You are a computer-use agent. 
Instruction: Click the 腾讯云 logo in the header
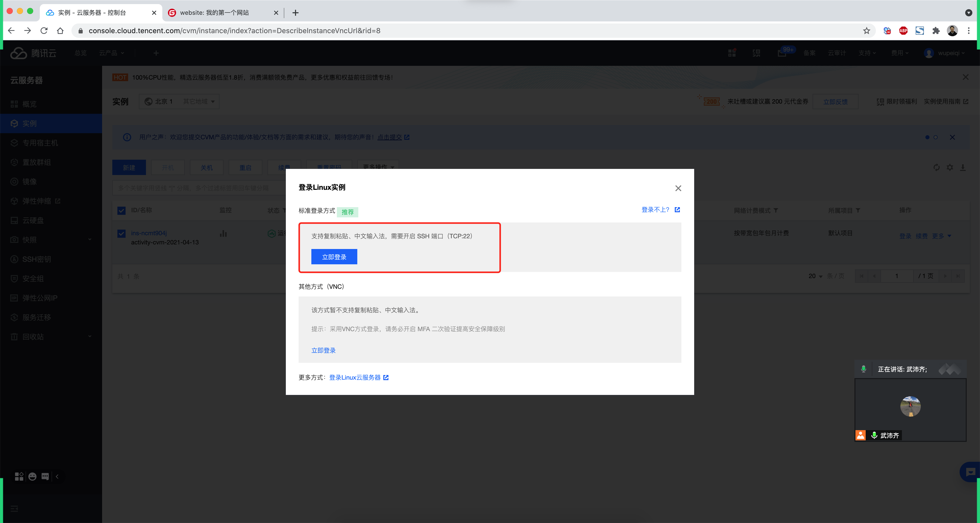click(33, 53)
